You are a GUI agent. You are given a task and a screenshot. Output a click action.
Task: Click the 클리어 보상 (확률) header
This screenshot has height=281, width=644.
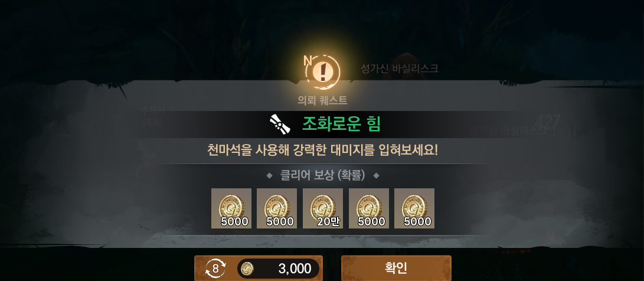click(322, 175)
